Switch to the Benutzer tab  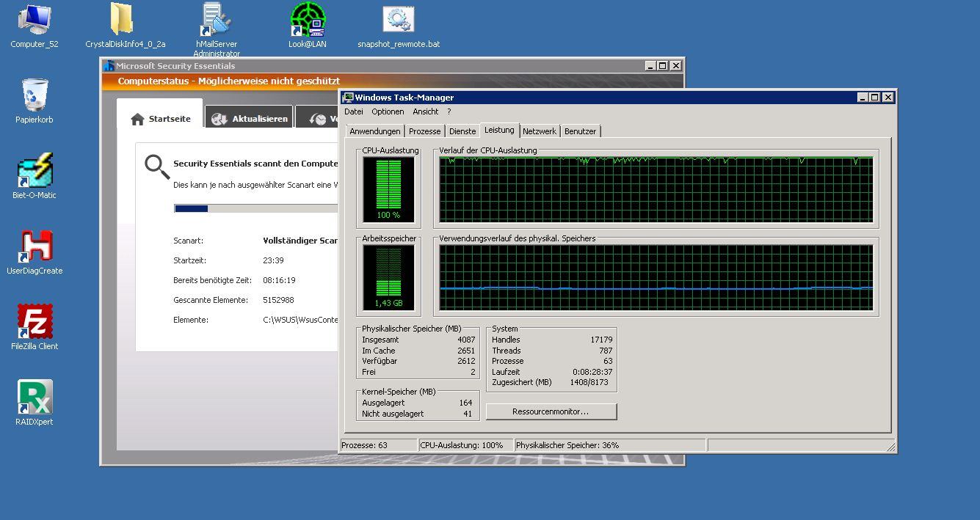[x=580, y=131]
